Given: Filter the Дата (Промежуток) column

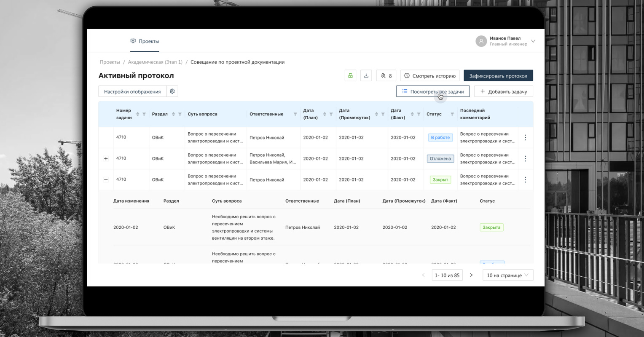Looking at the screenshot, I should pyautogui.click(x=383, y=114).
